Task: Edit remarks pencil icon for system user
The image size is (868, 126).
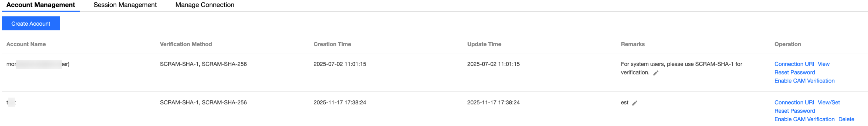Action: tap(656, 73)
